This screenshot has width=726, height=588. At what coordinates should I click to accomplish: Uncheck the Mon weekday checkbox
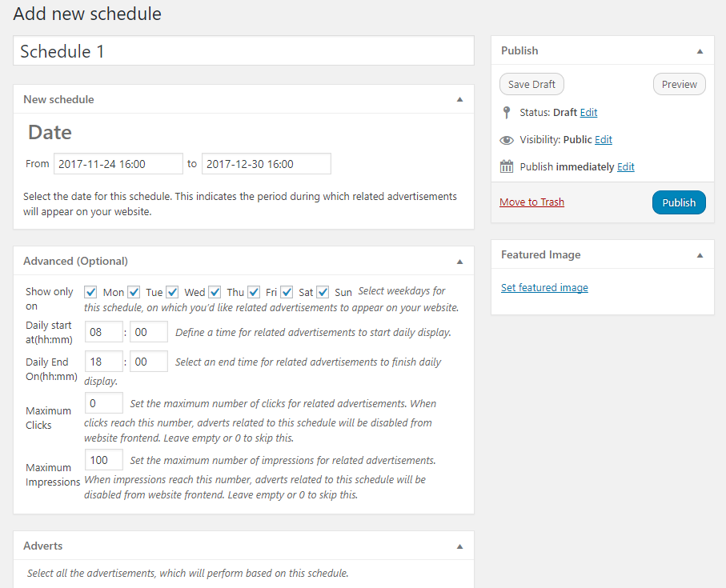(90, 292)
